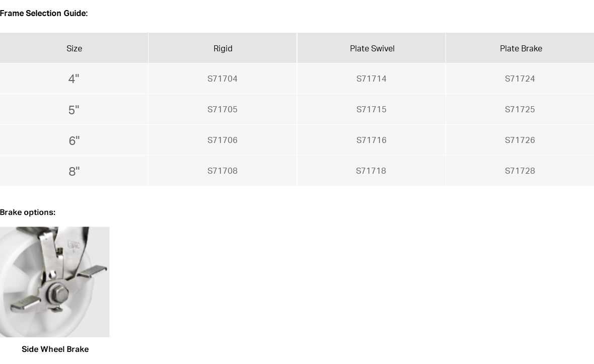Click part number S71724

(x=519, y=79)
